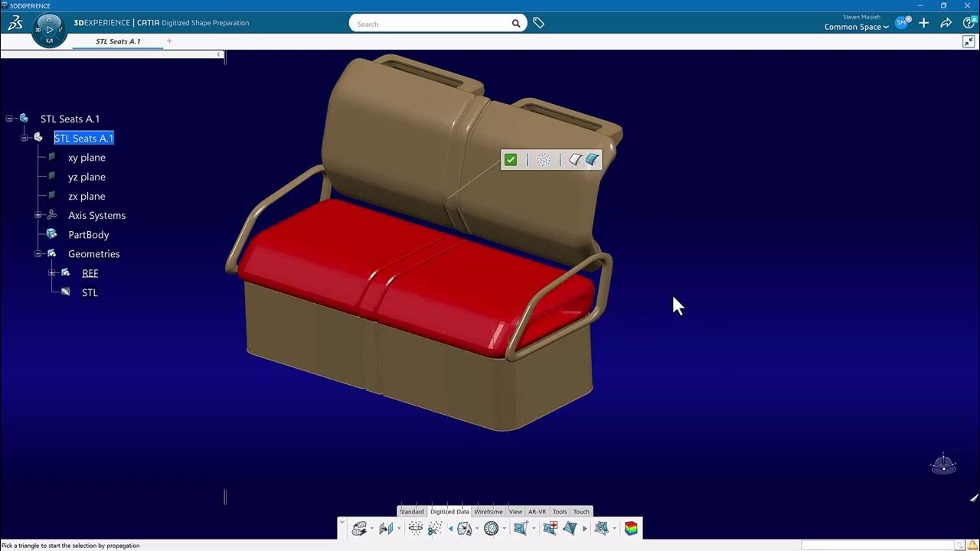980x551 pixels.
Task: Open the rainbow cube deviation analysis
Action: coord(631,528)
